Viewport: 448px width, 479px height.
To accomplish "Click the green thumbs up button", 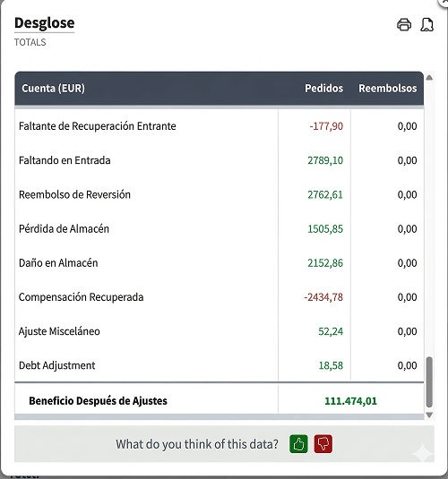I will [298, 444].
